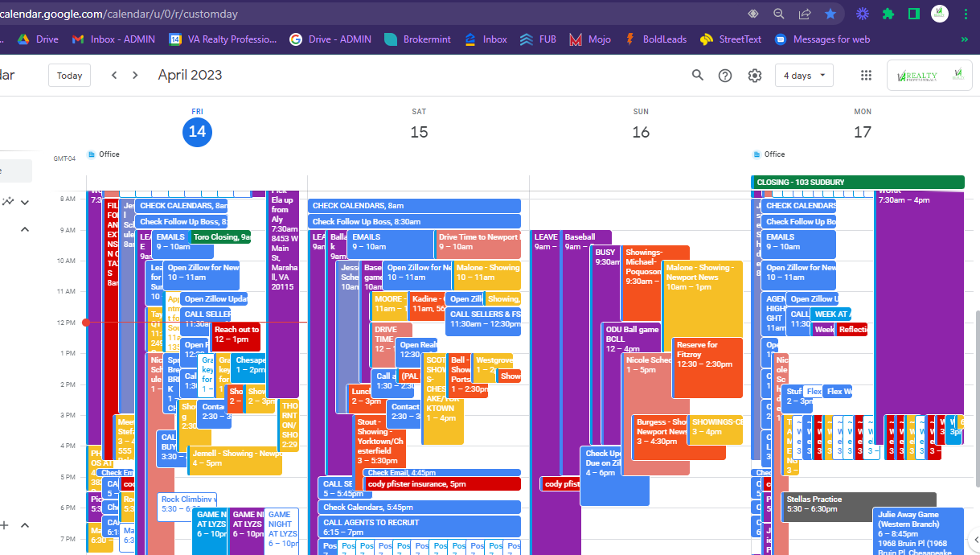Select Sunday 16 date header
This screenshot has height=555, width=980.
point(641,131)
